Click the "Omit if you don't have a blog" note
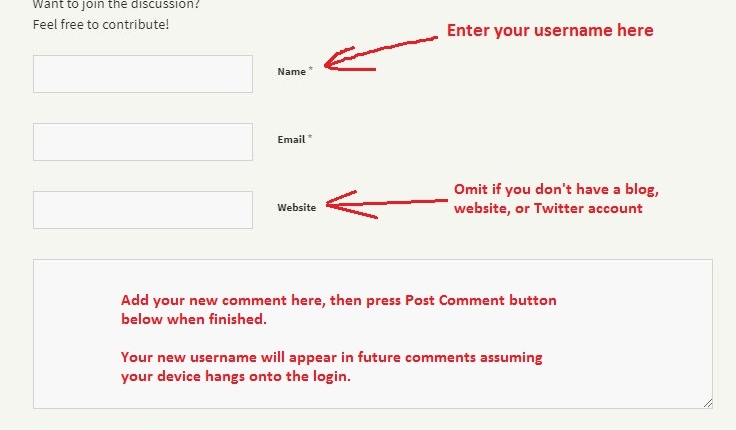 point(556,191)
